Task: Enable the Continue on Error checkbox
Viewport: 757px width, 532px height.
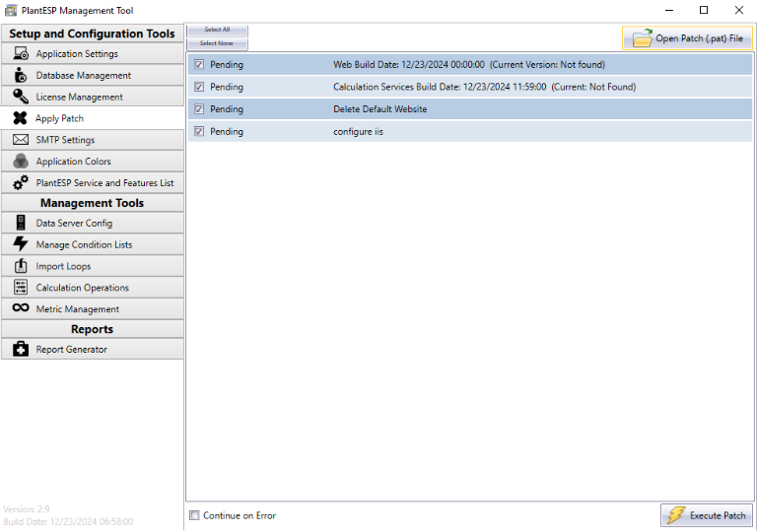Action: [x=194, y=515]
